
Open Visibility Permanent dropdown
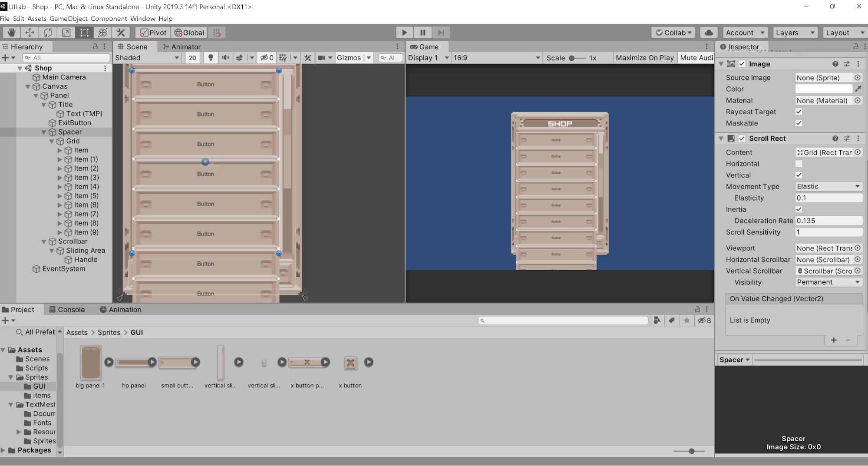coord(828,282)
